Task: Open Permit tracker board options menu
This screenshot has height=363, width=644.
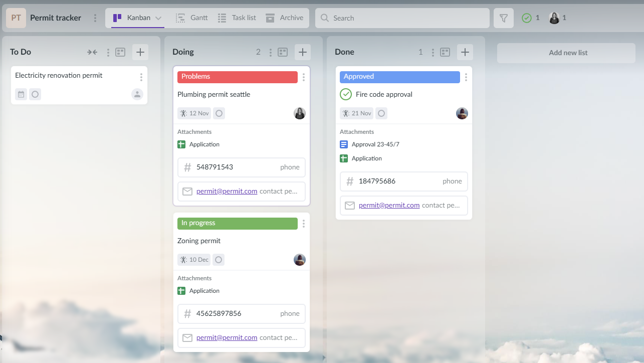Action: [x=95, y=18]
